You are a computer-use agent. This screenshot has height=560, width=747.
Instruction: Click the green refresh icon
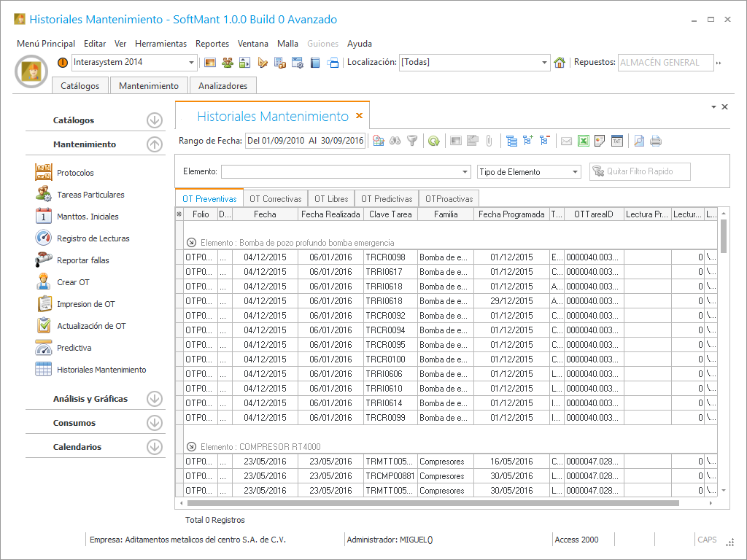(433, 141)
